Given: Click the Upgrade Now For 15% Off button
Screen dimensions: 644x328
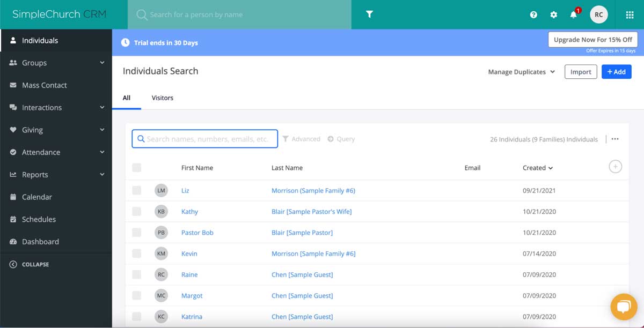Looking at the screenshot, I should [x=592, y=39].
